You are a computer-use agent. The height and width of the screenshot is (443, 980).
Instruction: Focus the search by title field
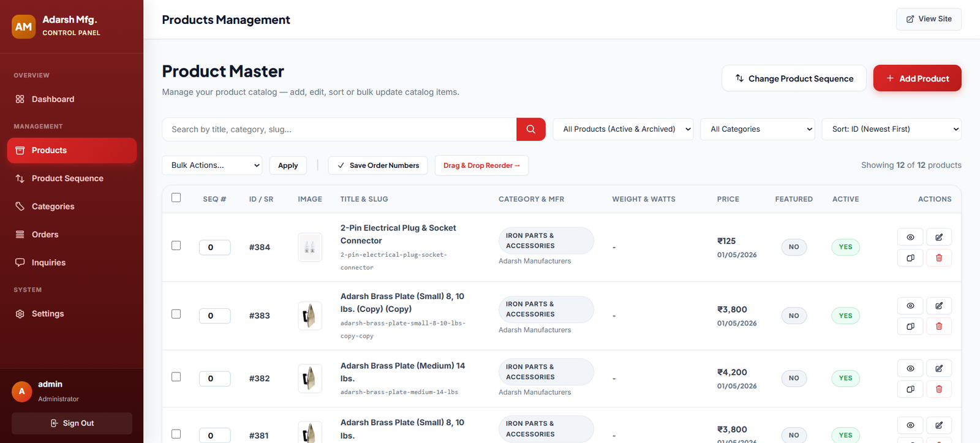click(x=339, y=129)
